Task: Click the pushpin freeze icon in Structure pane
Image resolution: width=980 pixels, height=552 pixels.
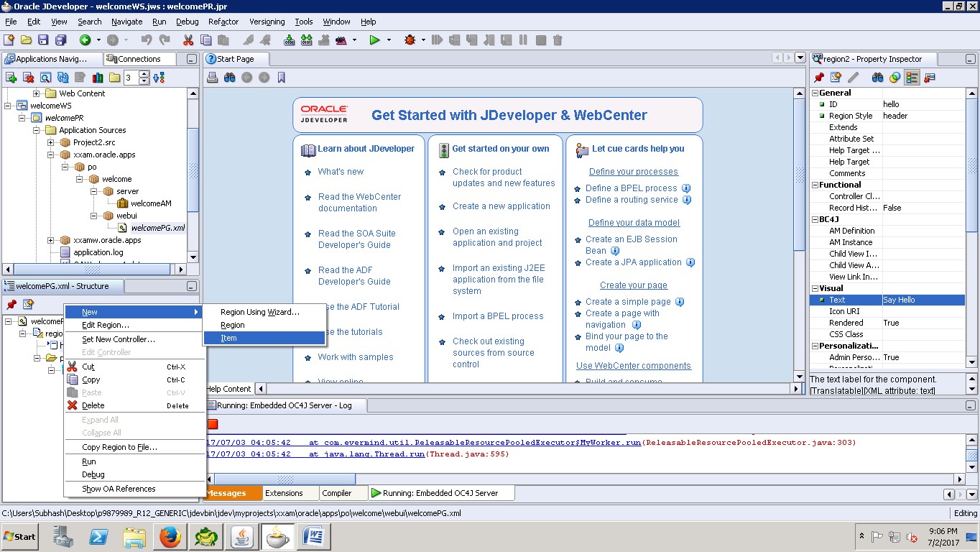Action: [x=11, y=305]
